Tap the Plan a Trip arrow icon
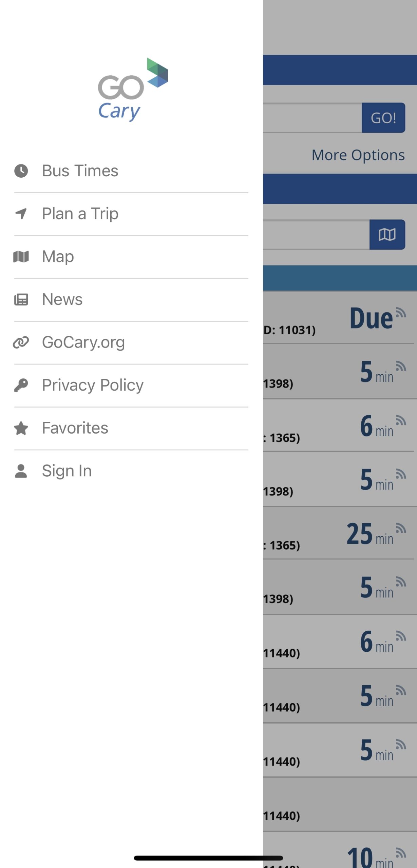The image size is (417, 868). click(21, 214)
